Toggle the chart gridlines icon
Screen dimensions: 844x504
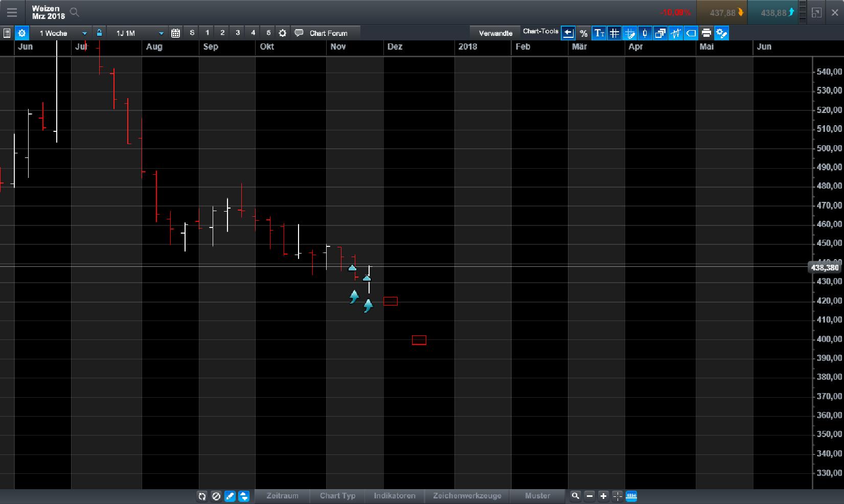(614, 33)
